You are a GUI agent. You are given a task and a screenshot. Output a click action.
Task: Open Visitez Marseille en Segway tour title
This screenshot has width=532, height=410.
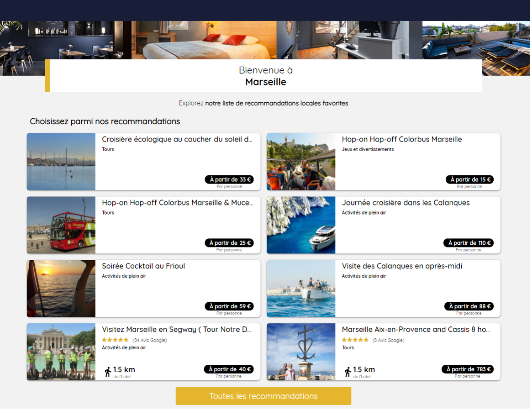[x=177, y=330]
